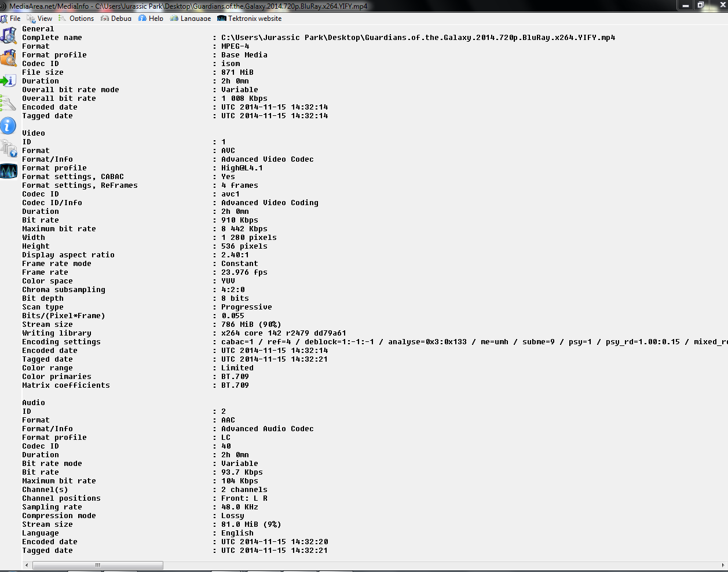Click the '2.40:1' display aspect ratio value
This screenshot has width=728, height=572.
(235, 255)
